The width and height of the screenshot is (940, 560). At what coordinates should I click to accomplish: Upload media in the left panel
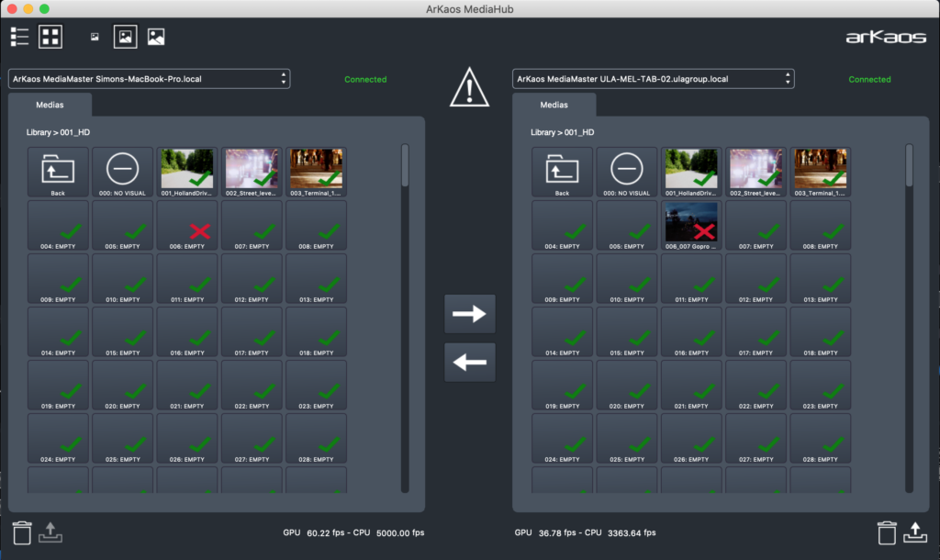coord(50,532)
